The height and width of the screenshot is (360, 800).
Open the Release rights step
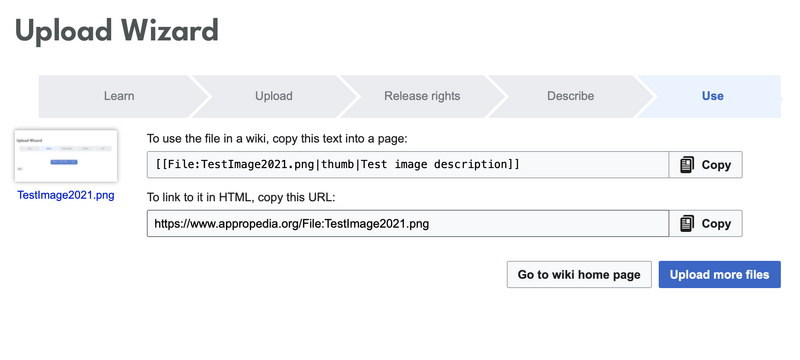pos(422,96)
